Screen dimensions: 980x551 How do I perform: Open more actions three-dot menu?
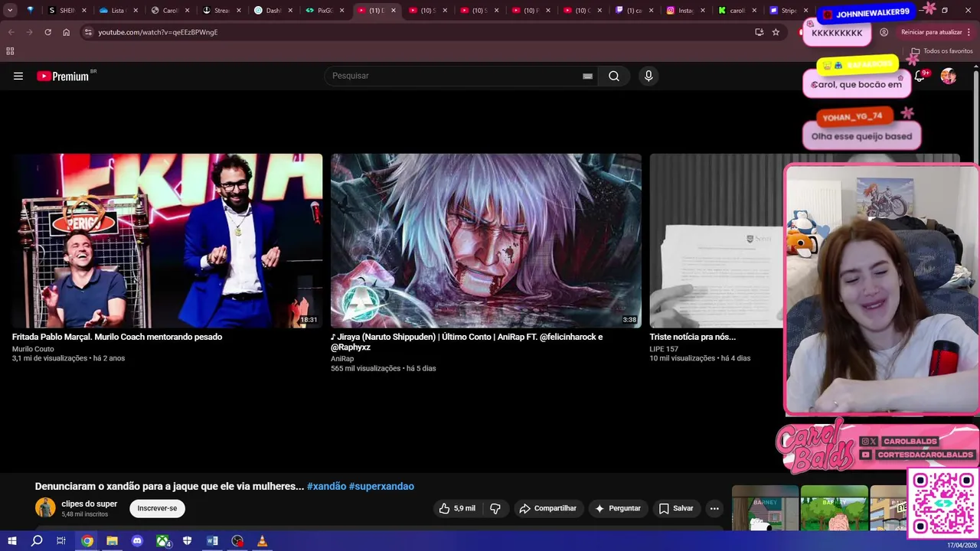[714, 508]
